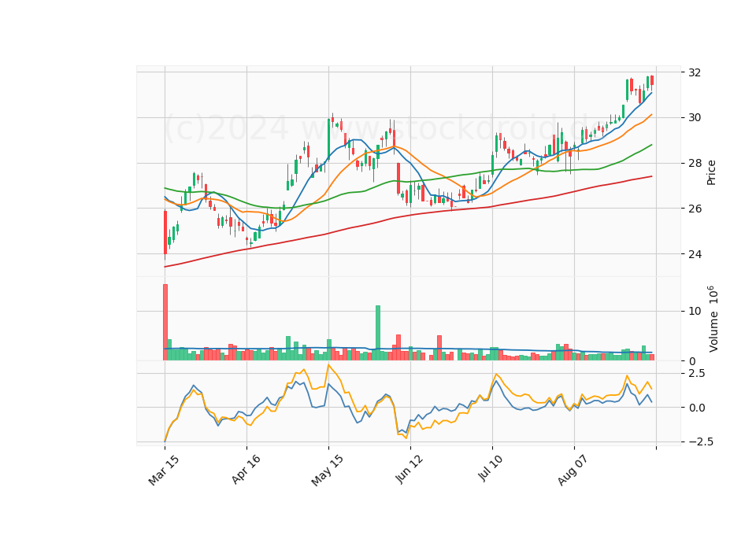Select the "Jun 12" x-axis label

pos(409,469)
